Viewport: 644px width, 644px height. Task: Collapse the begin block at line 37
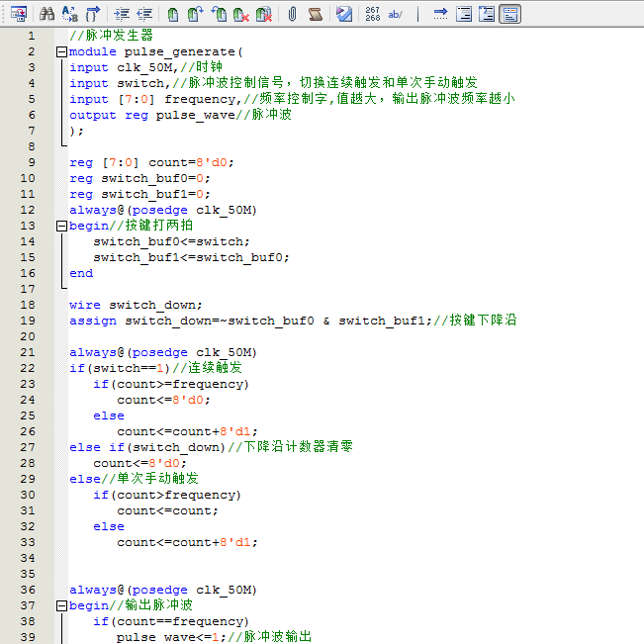61,605
